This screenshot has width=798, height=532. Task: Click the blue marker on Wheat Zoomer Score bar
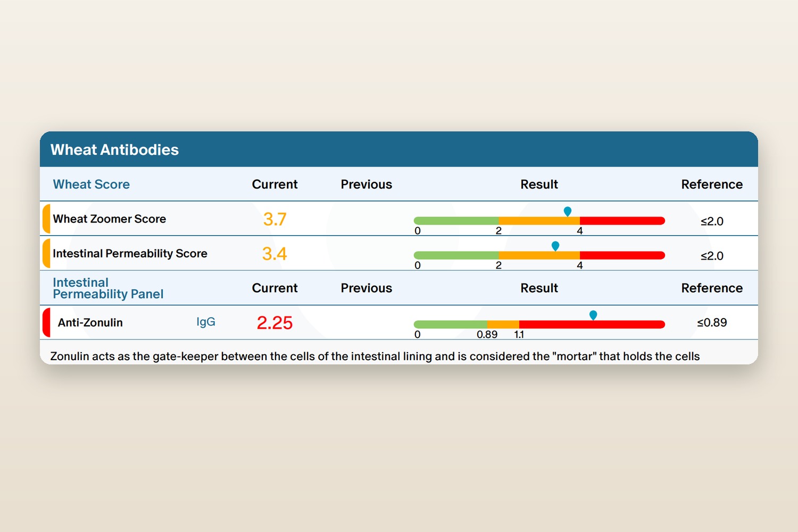[x=568, y=211]
